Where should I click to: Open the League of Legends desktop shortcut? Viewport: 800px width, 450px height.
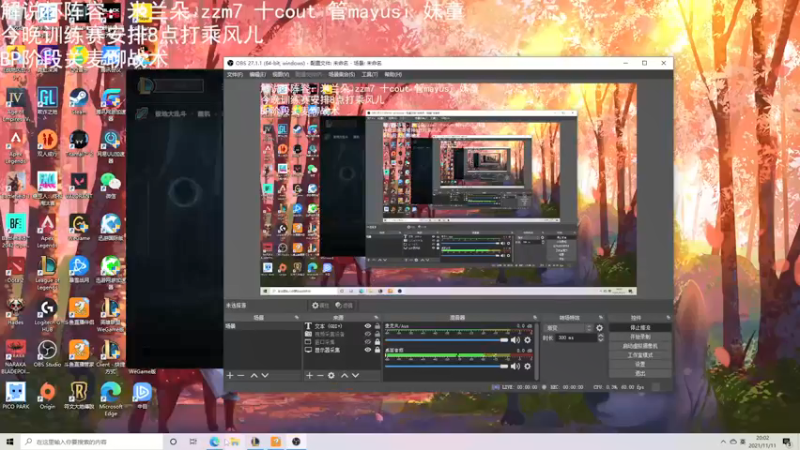47,273
